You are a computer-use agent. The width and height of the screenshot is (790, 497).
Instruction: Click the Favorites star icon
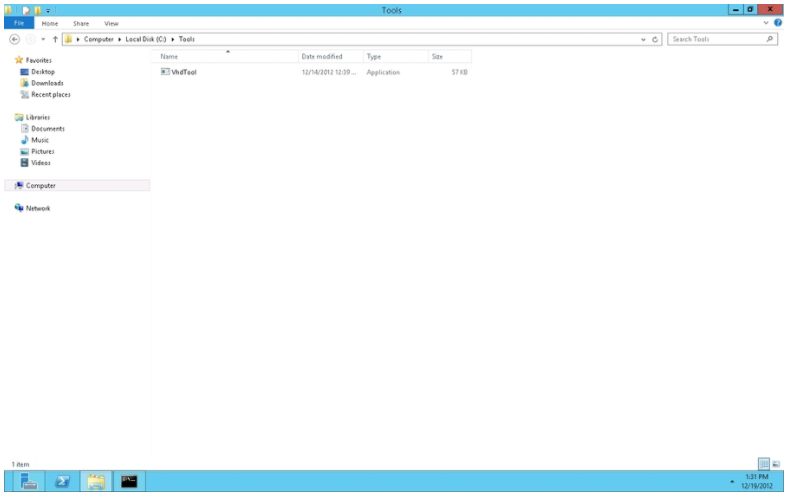19,60
